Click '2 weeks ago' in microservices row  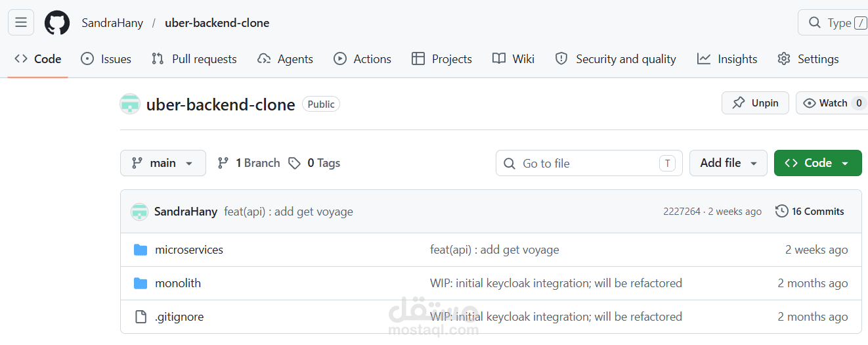[x=817, y=250]
